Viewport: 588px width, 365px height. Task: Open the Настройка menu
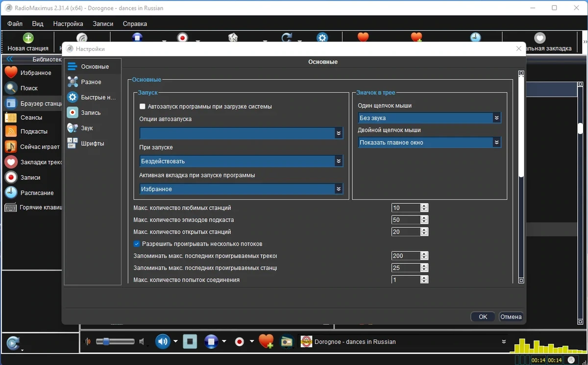(x=68, y=24)
